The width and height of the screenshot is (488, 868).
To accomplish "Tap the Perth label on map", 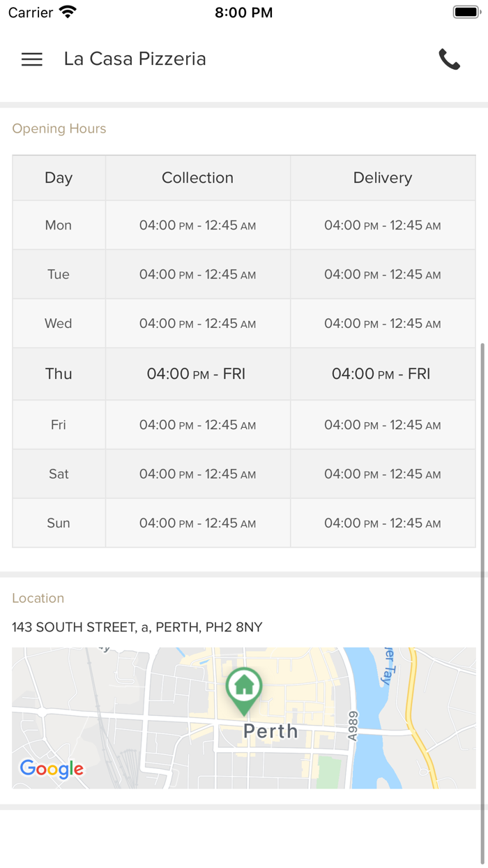I will click(x=270, y=731).
